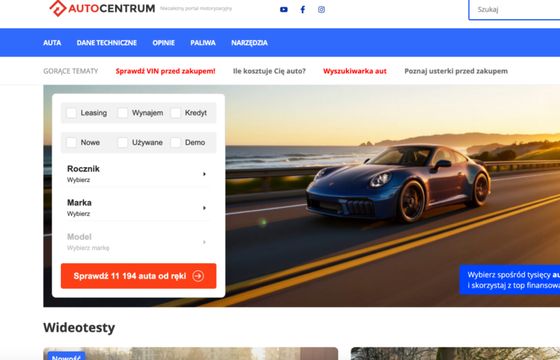Enable the Kredyt checkbox
560x360 pixels.
(176, 113)
